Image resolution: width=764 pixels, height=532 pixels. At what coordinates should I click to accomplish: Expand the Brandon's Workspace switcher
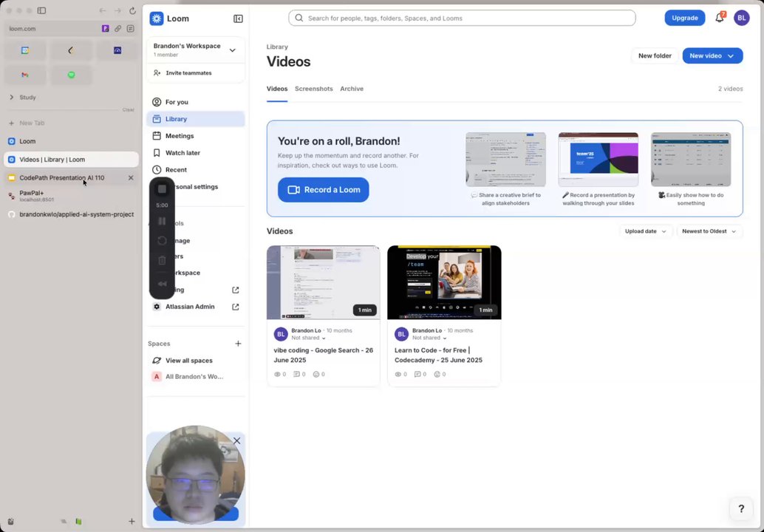[233, 50]
